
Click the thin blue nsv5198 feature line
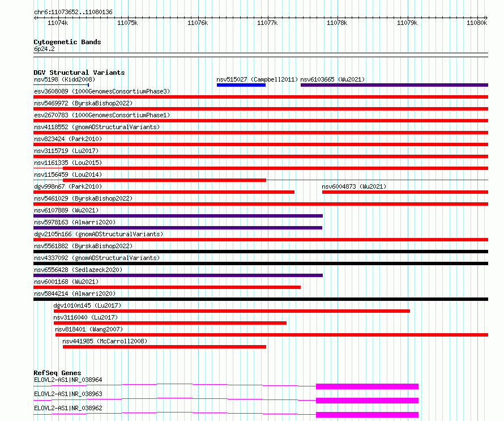(x=61, y=85)
